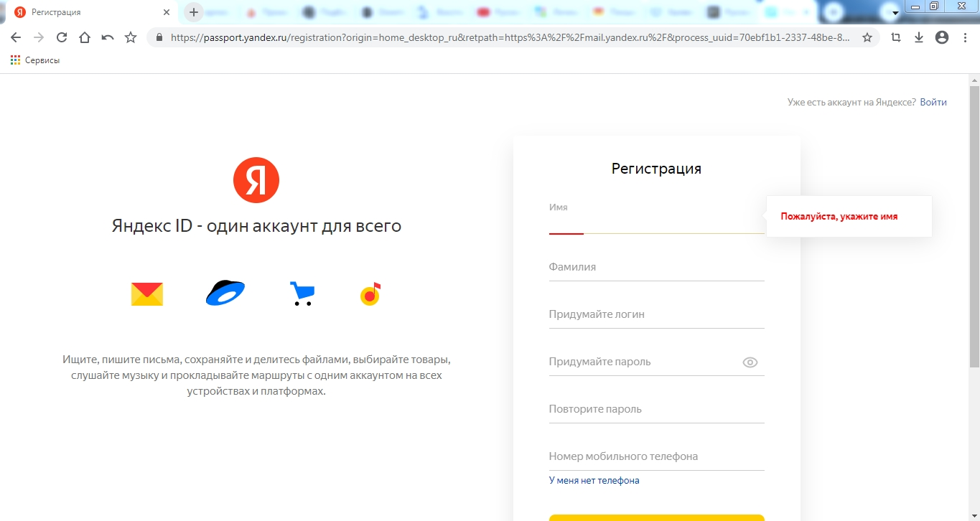Viewport: 980px width, 521px height.
Task: Reload the registration page
Action: (x=62, y=38)
